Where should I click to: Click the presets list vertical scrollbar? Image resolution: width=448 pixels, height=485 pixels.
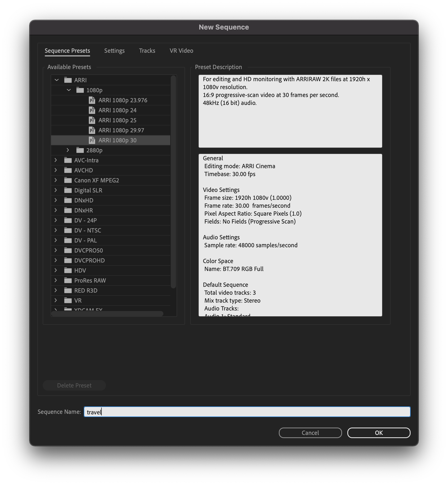point(173,182)
